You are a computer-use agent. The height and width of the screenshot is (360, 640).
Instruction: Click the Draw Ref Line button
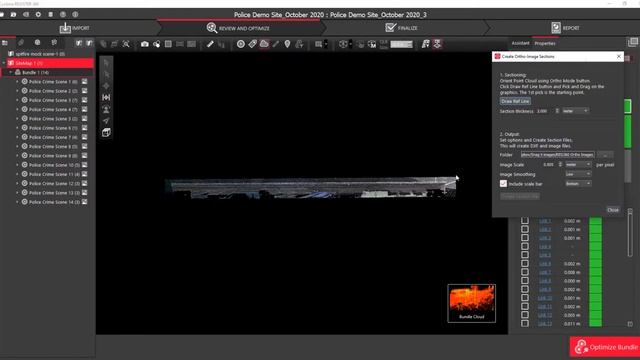(515, 101)
